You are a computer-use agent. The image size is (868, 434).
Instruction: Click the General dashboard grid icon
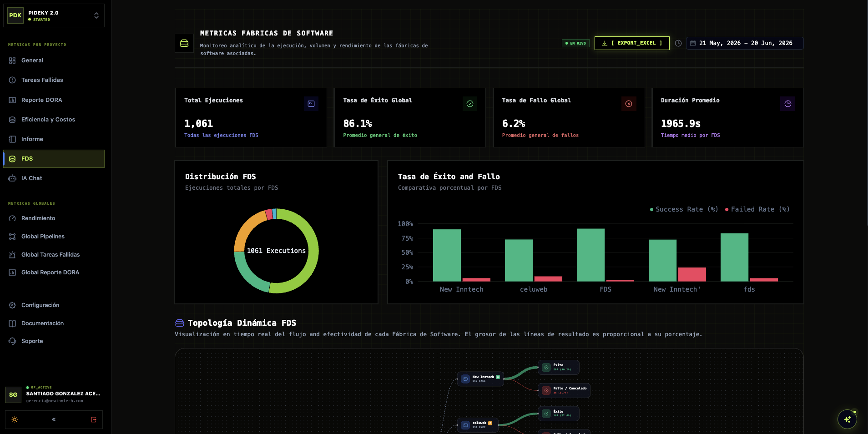tap(12, 61)
